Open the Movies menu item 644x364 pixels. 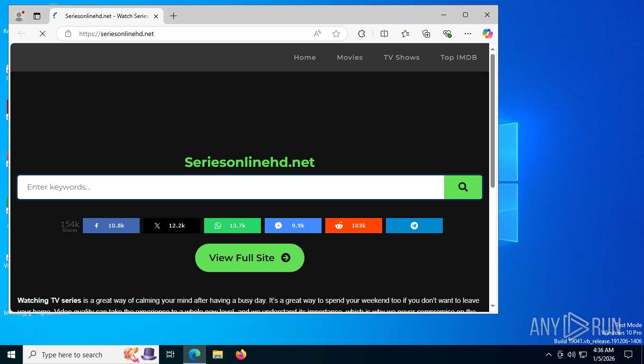coord(350,57)
